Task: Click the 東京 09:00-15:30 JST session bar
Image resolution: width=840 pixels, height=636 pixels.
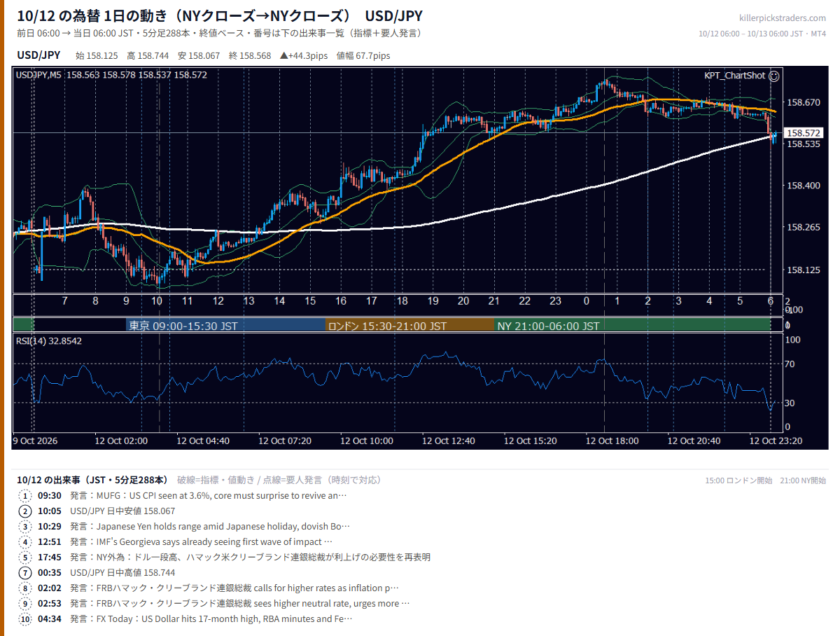Action: click(226, 326)
